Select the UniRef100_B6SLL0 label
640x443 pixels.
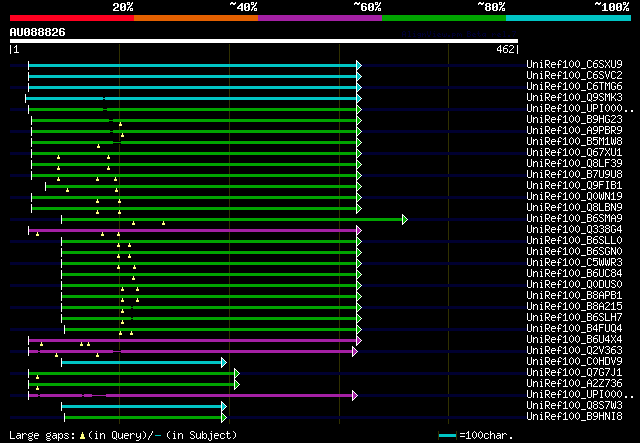(574, 241)
